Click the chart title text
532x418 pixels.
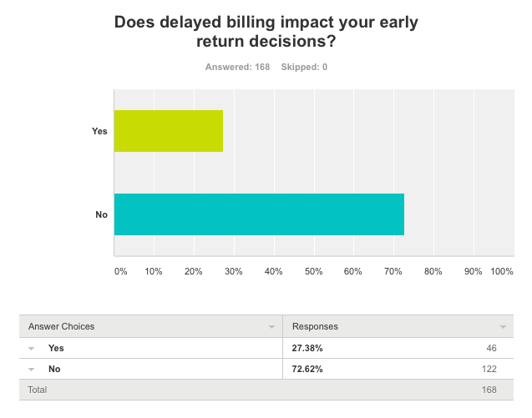(x=266, y=35)
